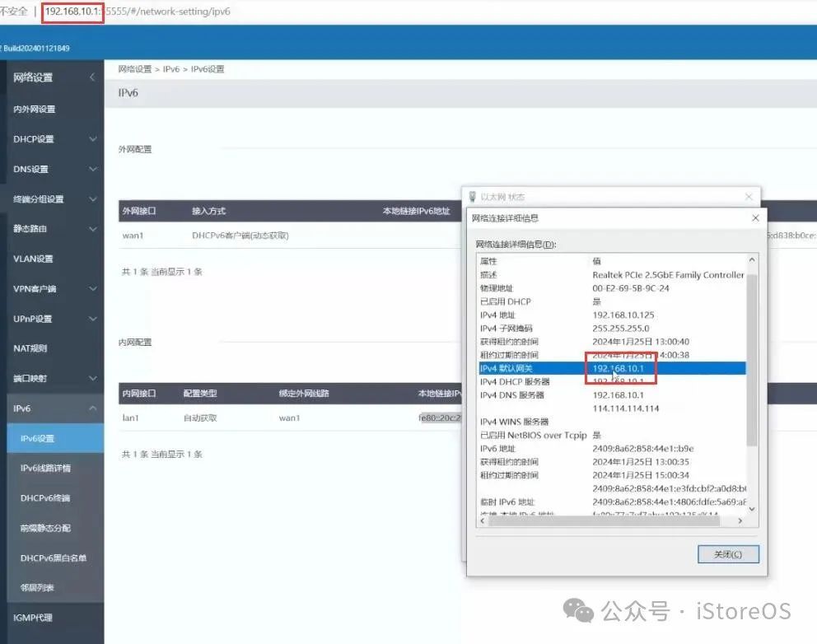
Task: Click the wan1 cell under 绑定外网线路
Action: [289, 418]
